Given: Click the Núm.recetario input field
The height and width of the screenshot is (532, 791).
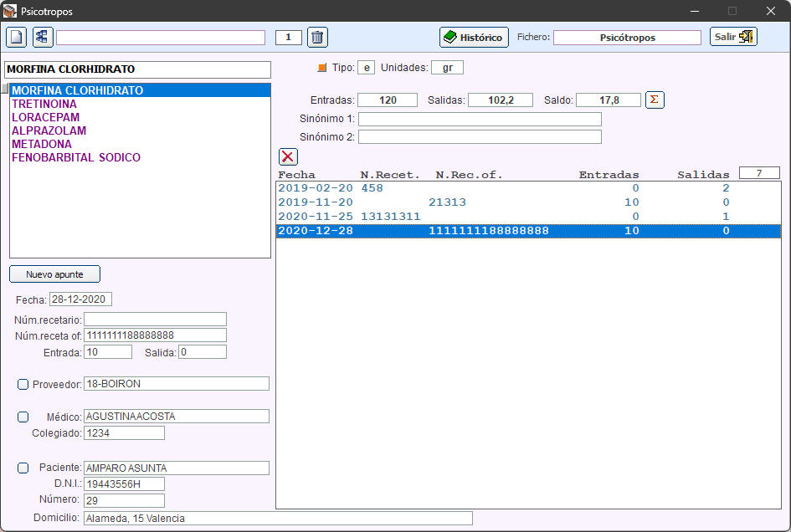Looking at the screenshot, I should tap(155, 319).
